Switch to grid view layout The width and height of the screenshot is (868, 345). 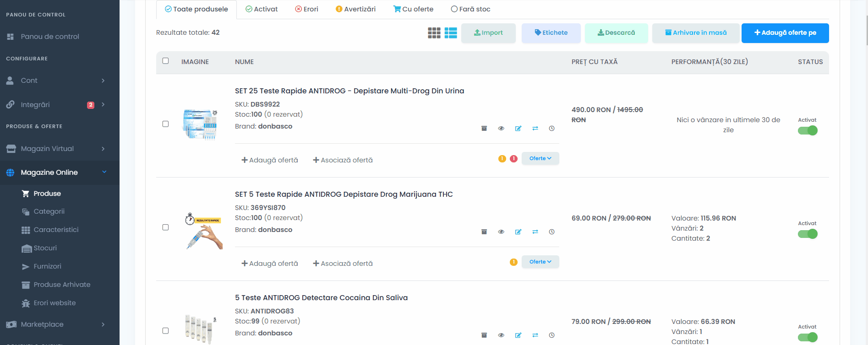pos(434,33)
